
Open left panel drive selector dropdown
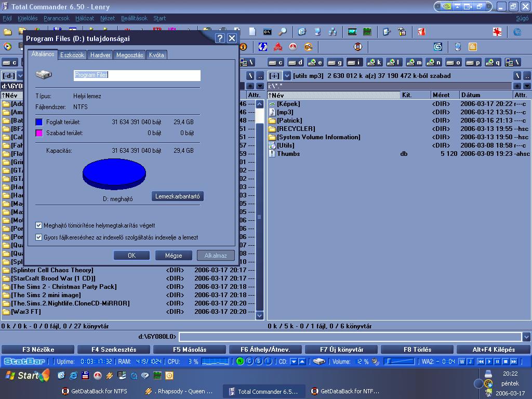(x=20, y=76)
